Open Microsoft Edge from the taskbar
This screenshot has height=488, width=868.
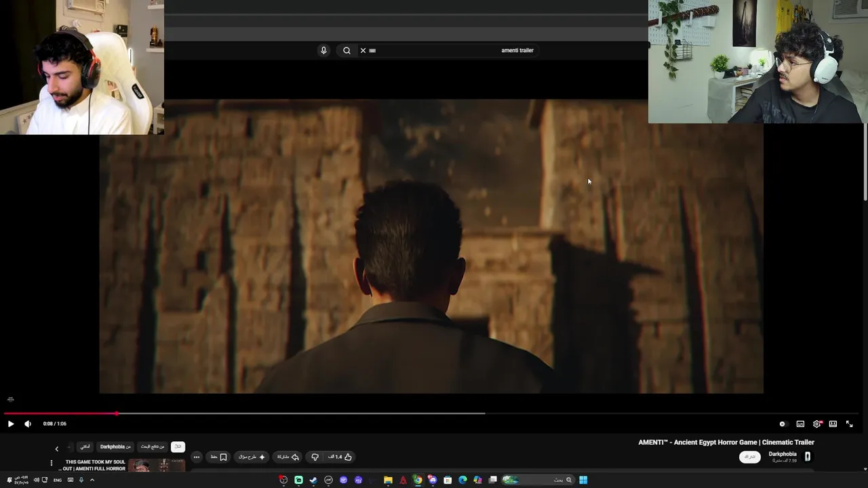[x=462, y=480]
